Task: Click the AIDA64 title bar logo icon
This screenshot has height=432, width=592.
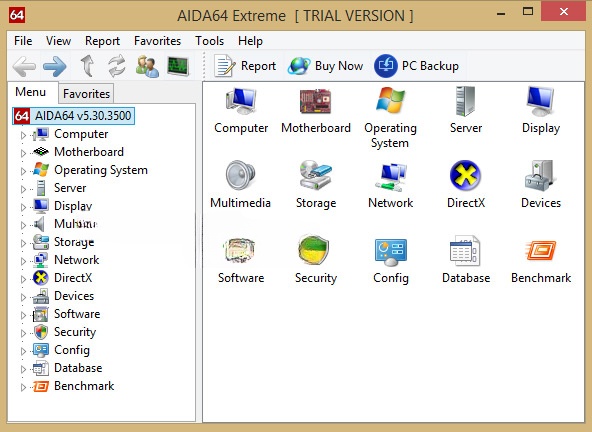Action: [x=17, y=15]
